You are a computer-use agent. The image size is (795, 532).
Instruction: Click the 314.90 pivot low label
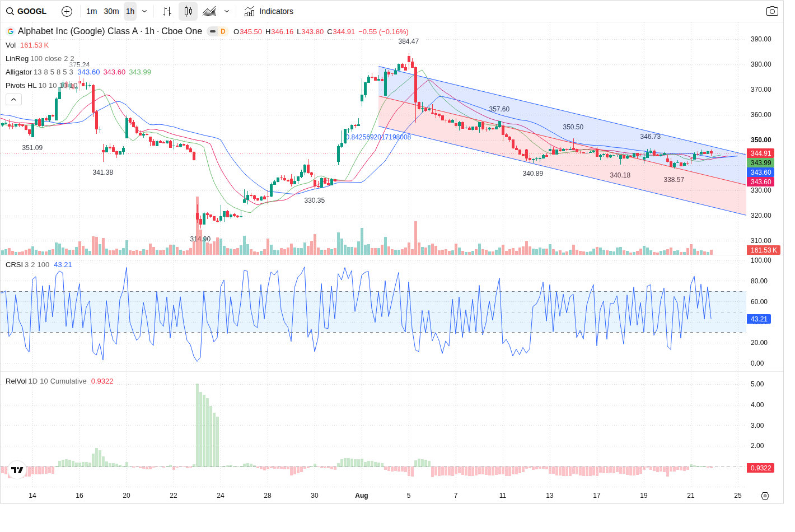click(200, 239)
